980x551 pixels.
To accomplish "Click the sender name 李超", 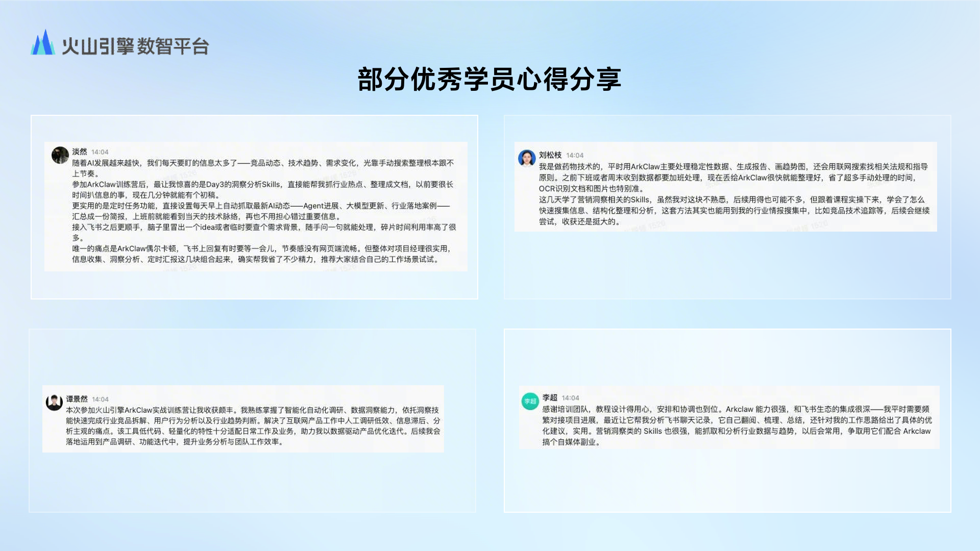I will click(550, 397).
